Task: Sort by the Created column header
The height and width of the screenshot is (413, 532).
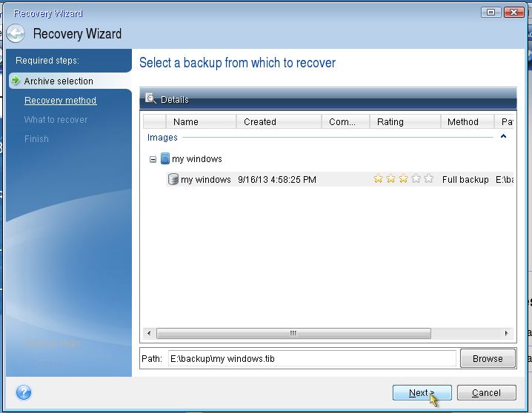Action: (279, 121)
